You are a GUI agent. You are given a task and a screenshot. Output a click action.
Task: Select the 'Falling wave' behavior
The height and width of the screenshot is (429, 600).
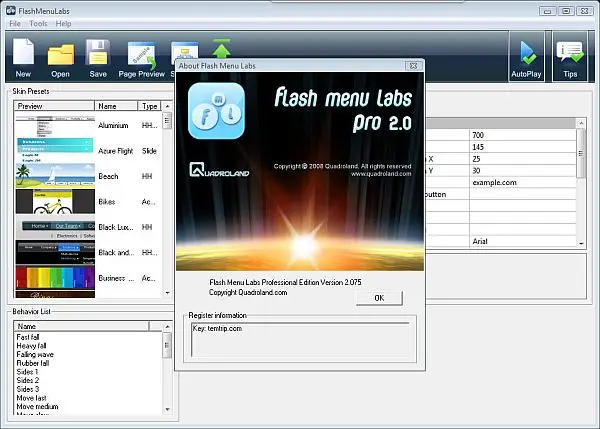point(35,354)
